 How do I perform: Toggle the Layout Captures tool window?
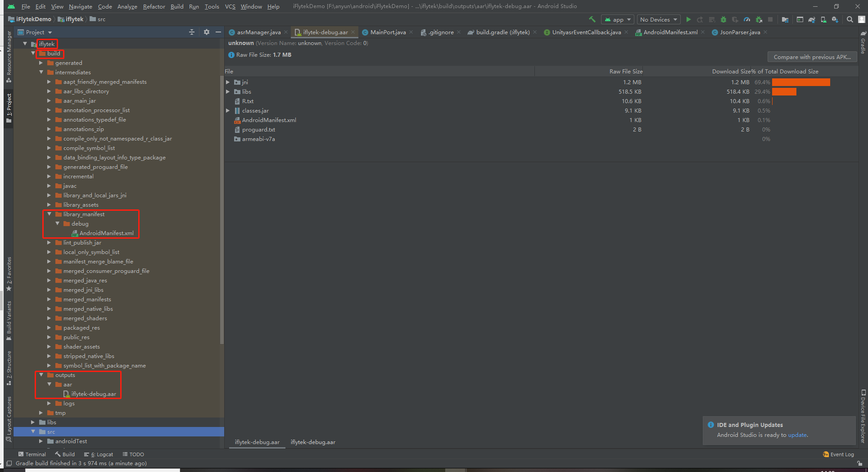[x=9, y=419]
